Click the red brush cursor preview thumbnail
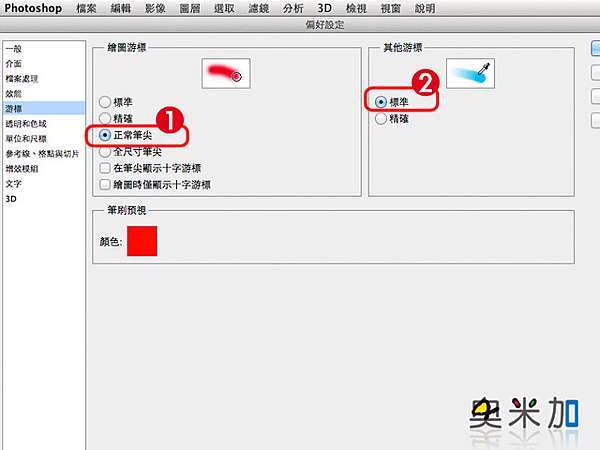 click(x=226, y=73)
